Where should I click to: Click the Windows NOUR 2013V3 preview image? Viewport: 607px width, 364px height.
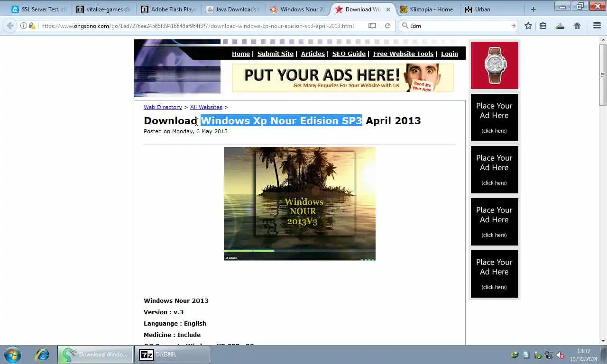[x=300, y=204]
